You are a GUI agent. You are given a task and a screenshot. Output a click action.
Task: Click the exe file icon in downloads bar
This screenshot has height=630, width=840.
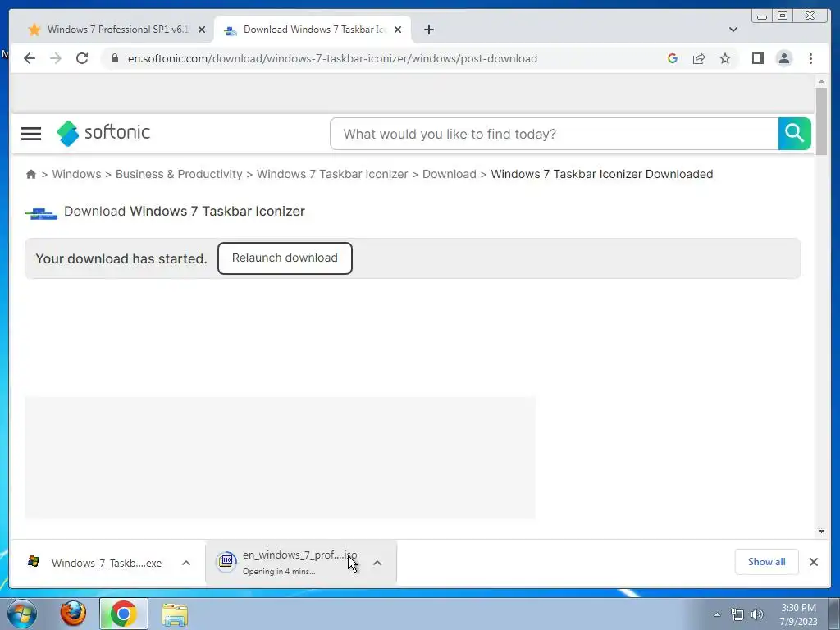click(34, 561)
